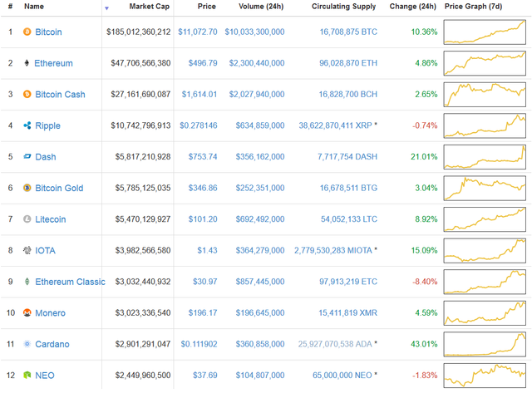532x393 pixels.
Task: Open the IOTA name link
Action: [46, 250]
